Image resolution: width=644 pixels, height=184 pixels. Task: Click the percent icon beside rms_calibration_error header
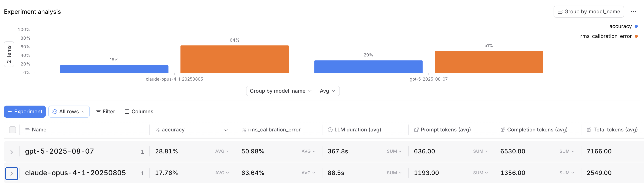pyautogui.click(x=244, y=130)
